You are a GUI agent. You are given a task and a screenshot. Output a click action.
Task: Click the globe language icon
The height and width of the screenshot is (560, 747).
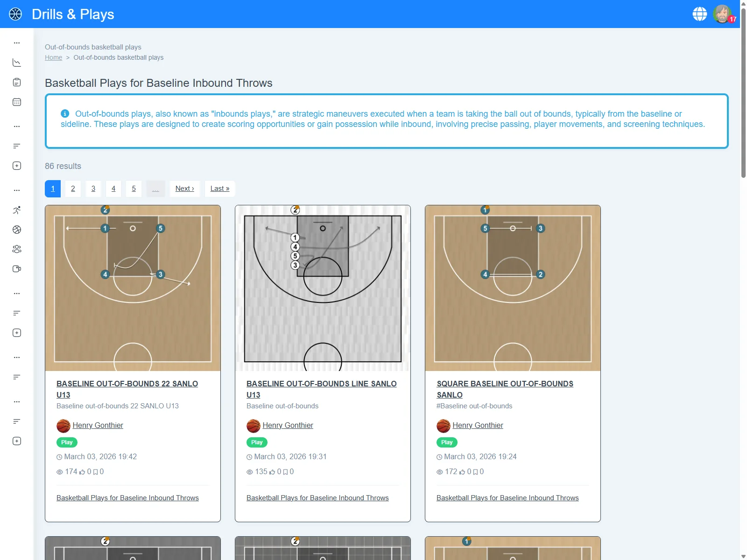699,14
